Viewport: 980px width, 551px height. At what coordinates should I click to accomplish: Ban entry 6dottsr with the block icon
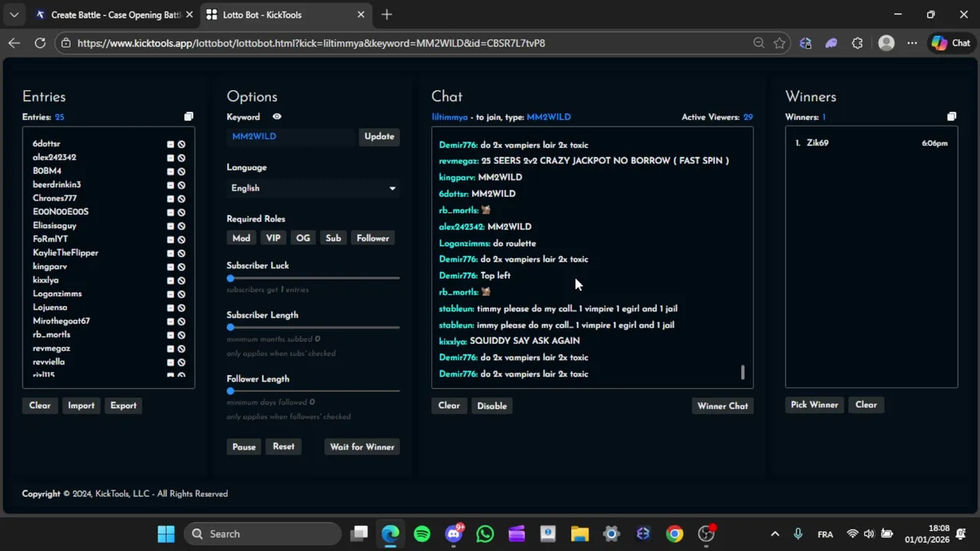(181, 144)
